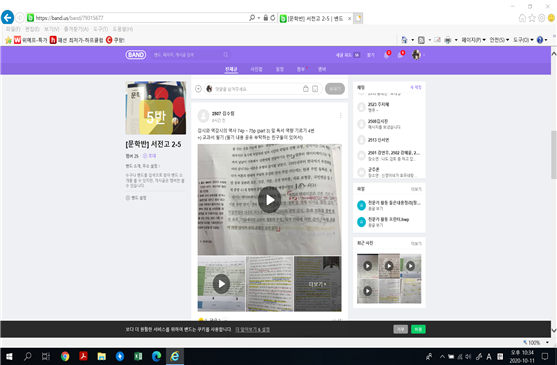The width and height of the screenshot is (557, 365).
Task: Open the IE gear tools icon at top right
Action: (541, 18)
